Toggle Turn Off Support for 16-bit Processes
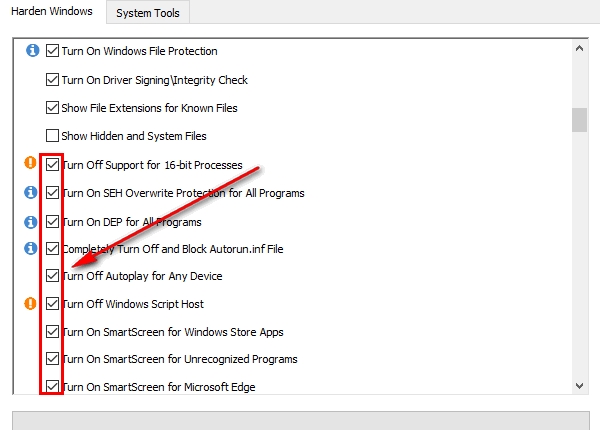This screenshot has width=600, height=430. 52,165
